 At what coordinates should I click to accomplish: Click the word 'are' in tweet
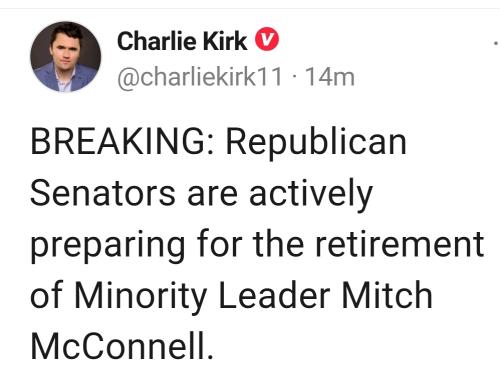point(212,197)
